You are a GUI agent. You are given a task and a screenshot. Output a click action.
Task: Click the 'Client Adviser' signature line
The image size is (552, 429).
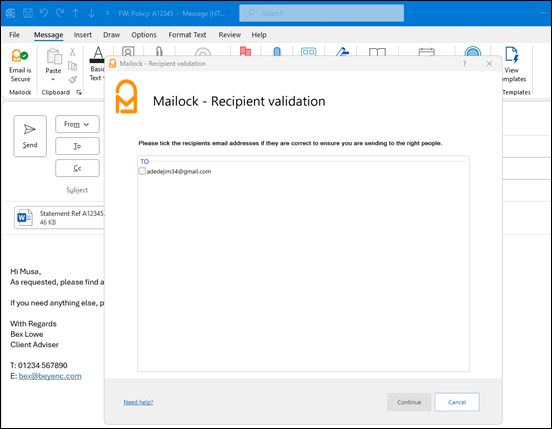coord(34,345)
